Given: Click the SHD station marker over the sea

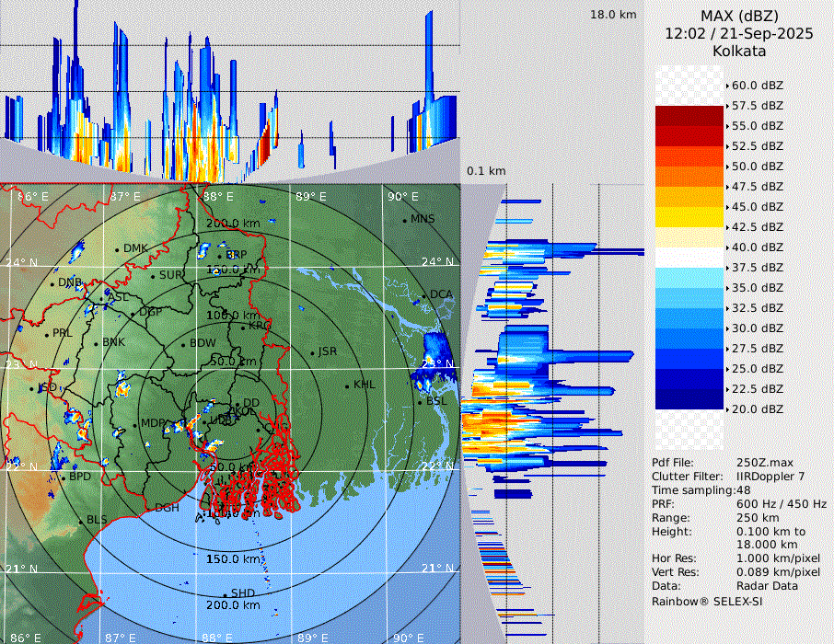Looking at the screenshot, I should (225, 594).
